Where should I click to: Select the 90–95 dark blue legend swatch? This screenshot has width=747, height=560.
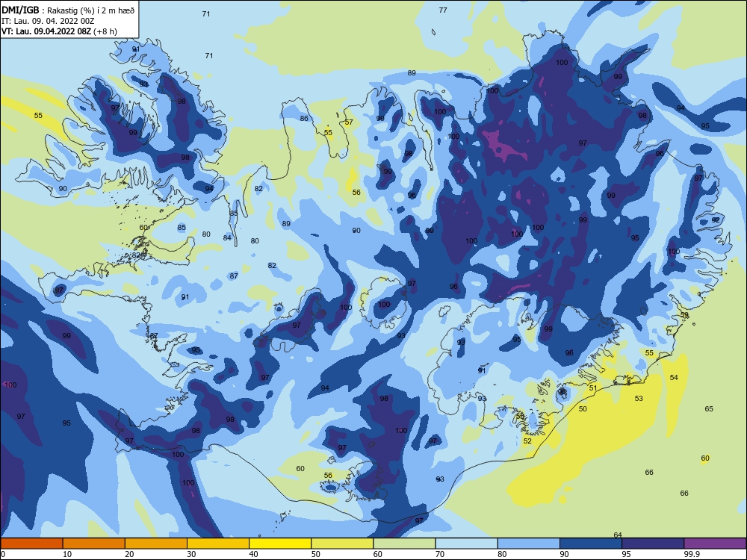[591, 544]
